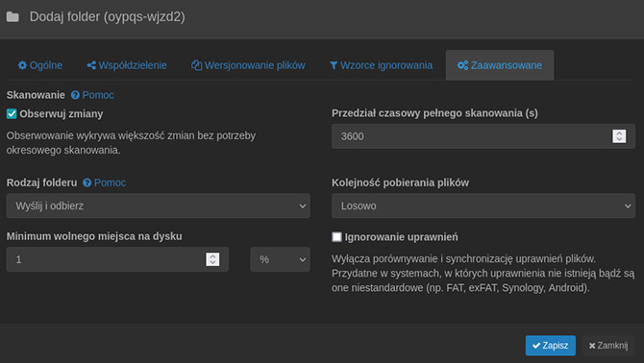Click the gear icon on Ogólne tab

[22, 65]
